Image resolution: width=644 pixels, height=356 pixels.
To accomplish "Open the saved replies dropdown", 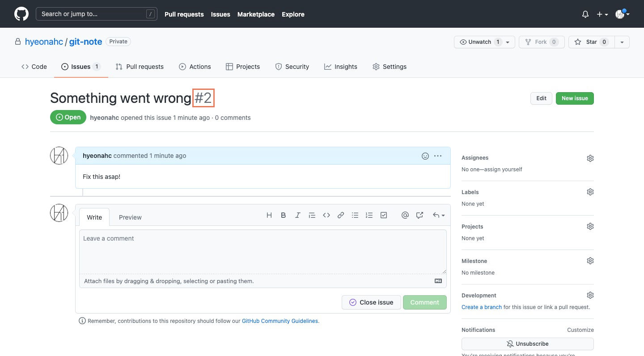I will pos(439,215).
